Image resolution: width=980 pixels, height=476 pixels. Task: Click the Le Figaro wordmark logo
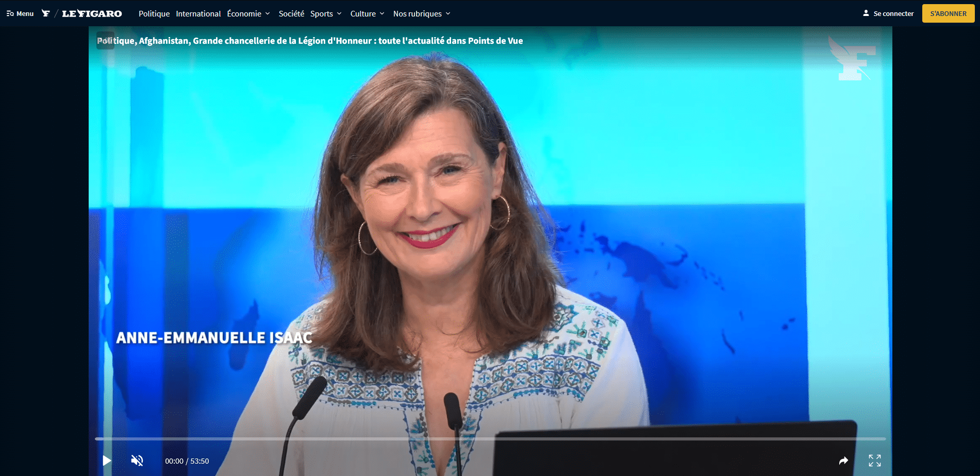click(x=92, y=13)
